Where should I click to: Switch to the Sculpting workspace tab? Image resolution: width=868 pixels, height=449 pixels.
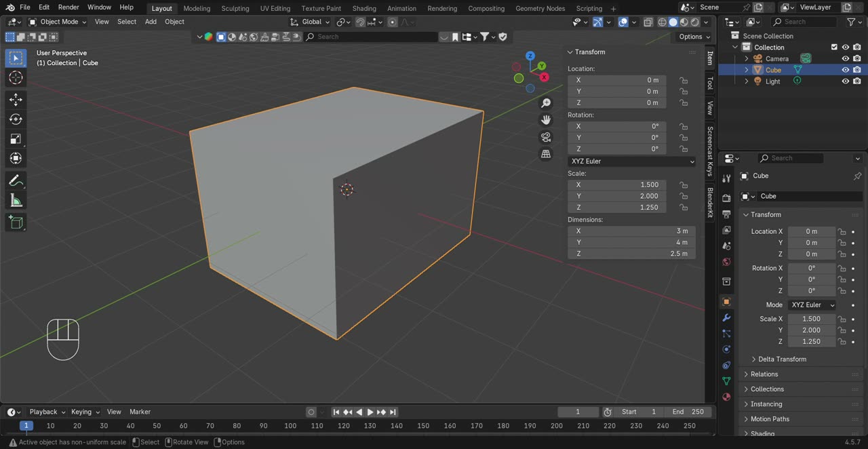[235, 8]
